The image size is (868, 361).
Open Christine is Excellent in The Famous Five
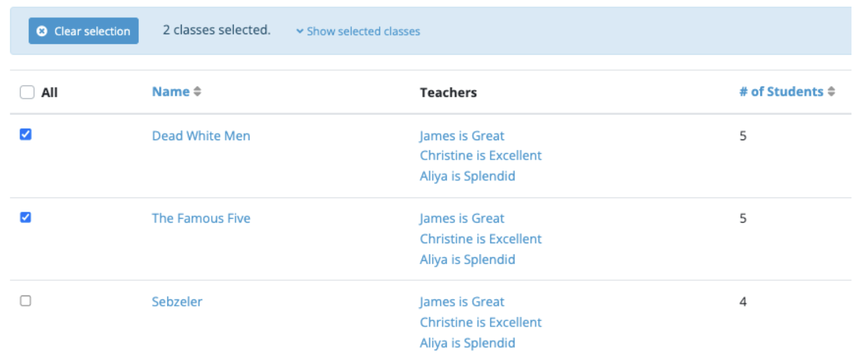click(x=481, y=239)
